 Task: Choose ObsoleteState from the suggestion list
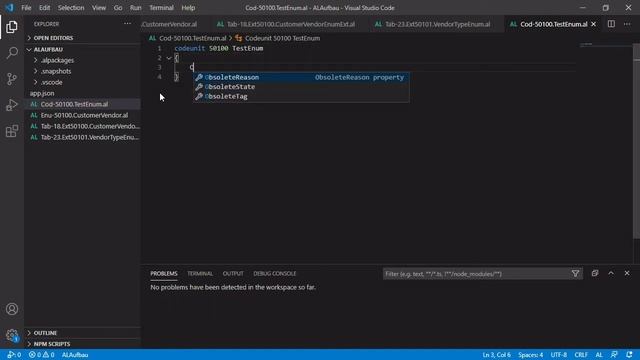pos(301,87)
